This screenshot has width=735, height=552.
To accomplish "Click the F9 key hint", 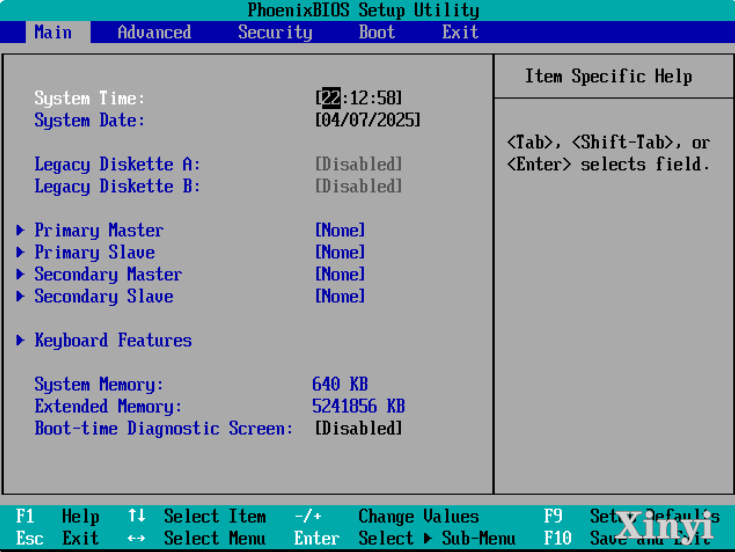I will (x=553, y=516).
